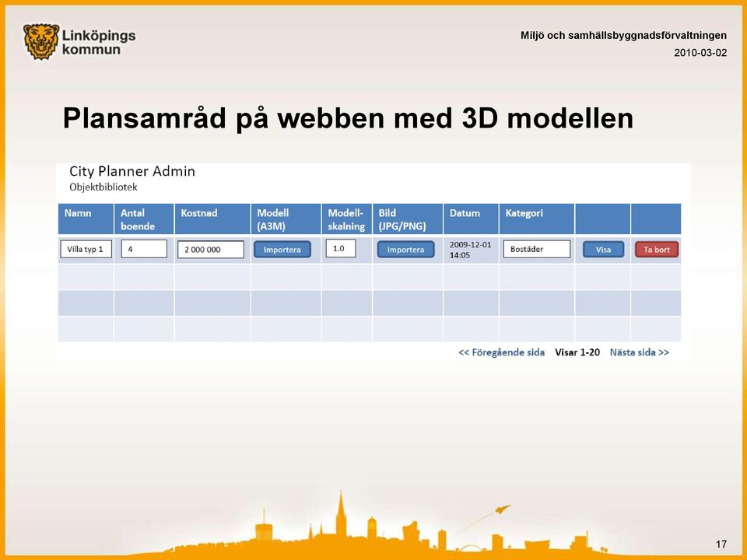747x560 pixels.
Task: Click the blue Visa button
Action: click(603, 249)
